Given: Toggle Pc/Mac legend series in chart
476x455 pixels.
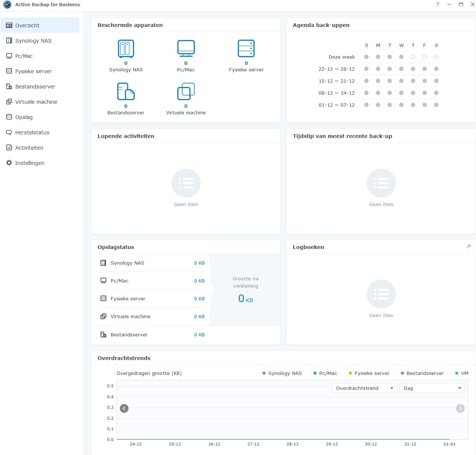Looking at the screenshot, I should (325, 373).
